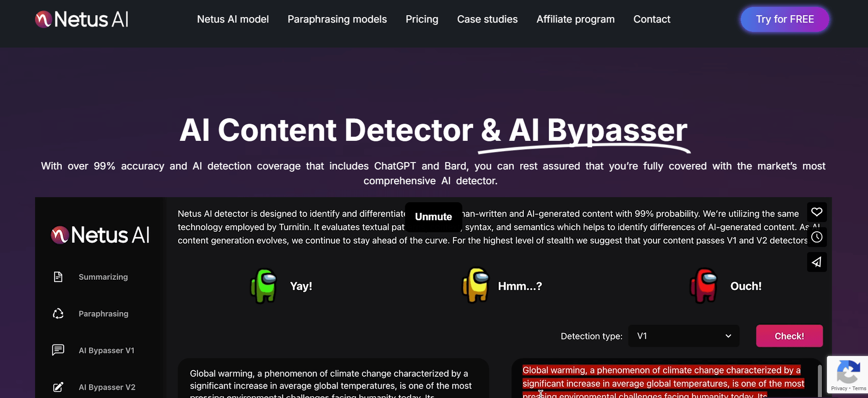This screenshot has height=398, width=868.
Task: Open the Affiliate program page
Action: click(x=576, y=19)
